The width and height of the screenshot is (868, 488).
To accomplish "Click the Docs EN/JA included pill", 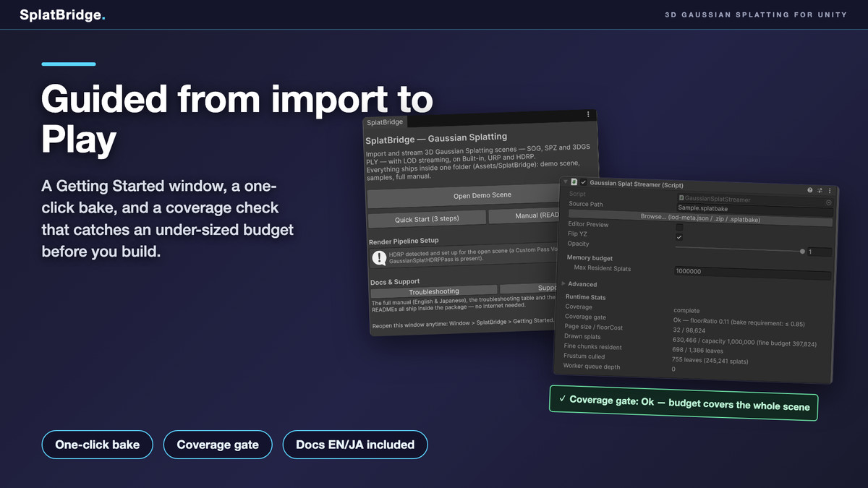I will coord(355,445).
